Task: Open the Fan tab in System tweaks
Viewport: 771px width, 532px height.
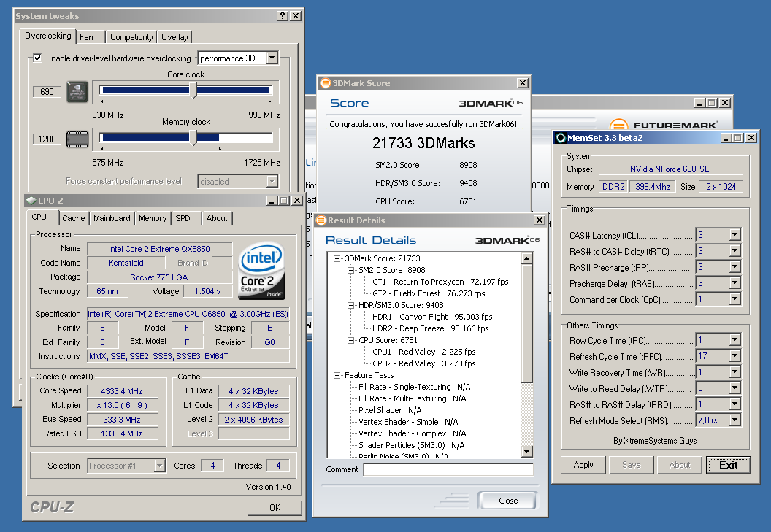Action: pos(86,37)
